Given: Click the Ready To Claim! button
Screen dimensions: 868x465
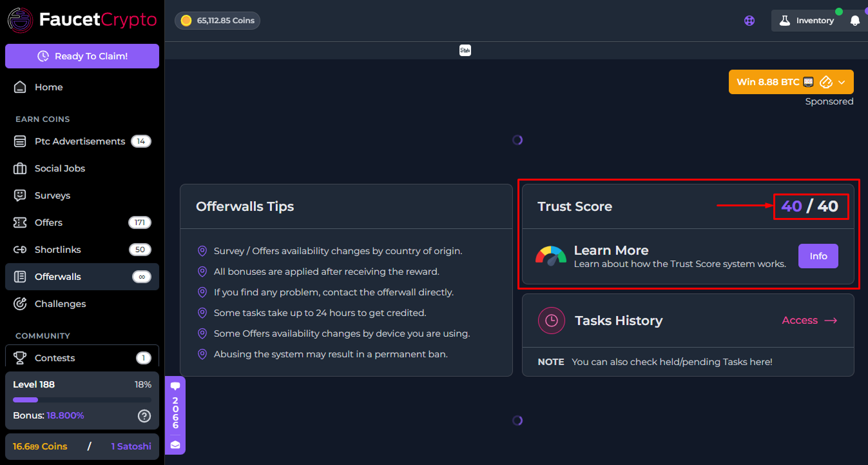Looking at the screenshot, I should [82, 56].
